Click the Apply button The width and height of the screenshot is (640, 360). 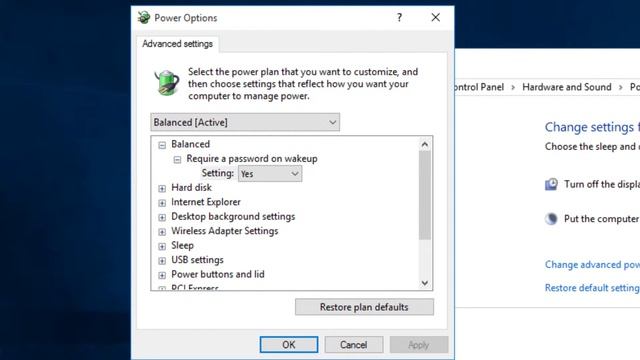point(419,344)
